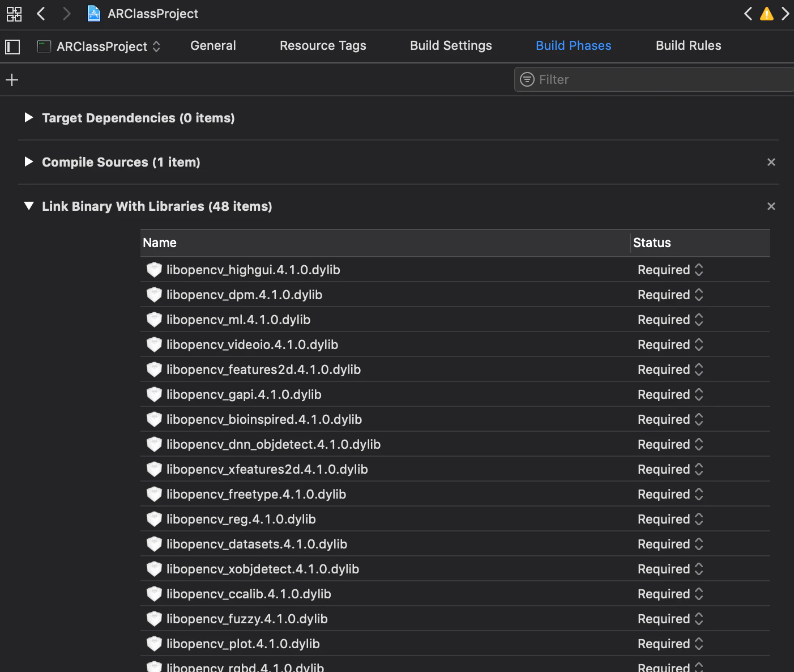Delete the Link Binary With Libraries phase
The width and height of the screenshot is (794, 672).
pos(771,206)
